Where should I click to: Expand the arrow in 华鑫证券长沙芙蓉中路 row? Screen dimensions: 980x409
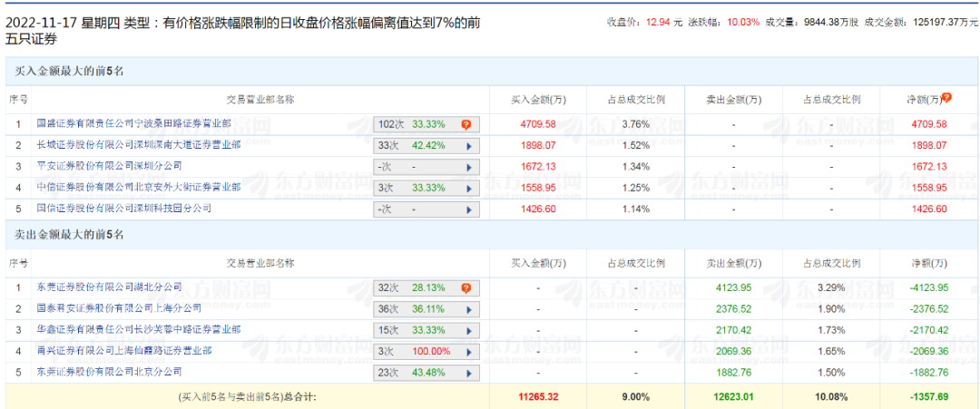[468, 330]
